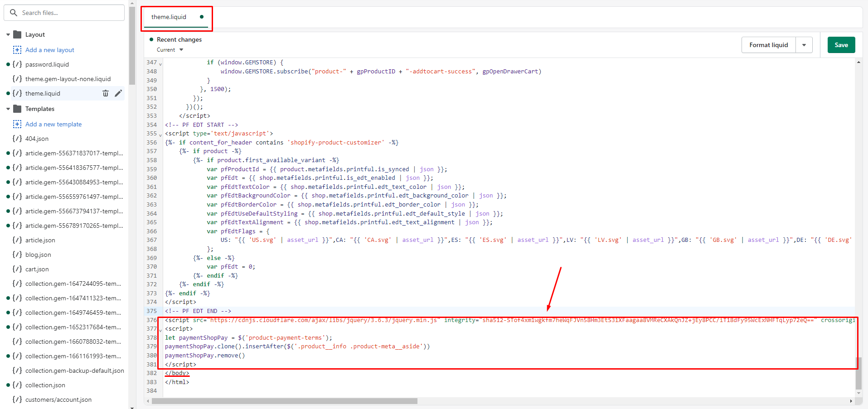Click the file icon beside cart.json
This screenshot has height=409, width=868.
(17, 269)
